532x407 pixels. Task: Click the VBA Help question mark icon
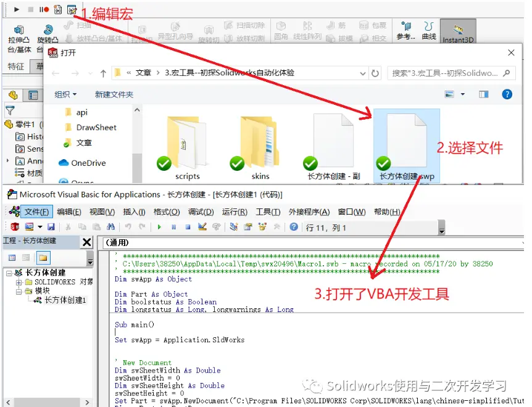(294, 227)
